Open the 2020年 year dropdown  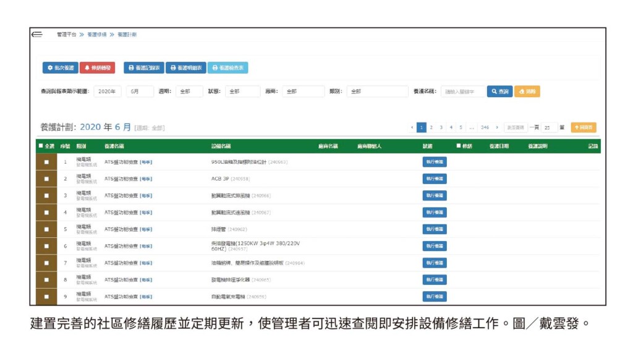108,91
